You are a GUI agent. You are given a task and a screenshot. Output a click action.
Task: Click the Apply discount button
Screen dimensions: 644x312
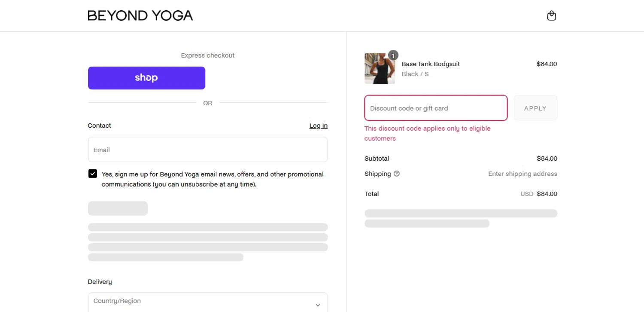tap(535, 108)
